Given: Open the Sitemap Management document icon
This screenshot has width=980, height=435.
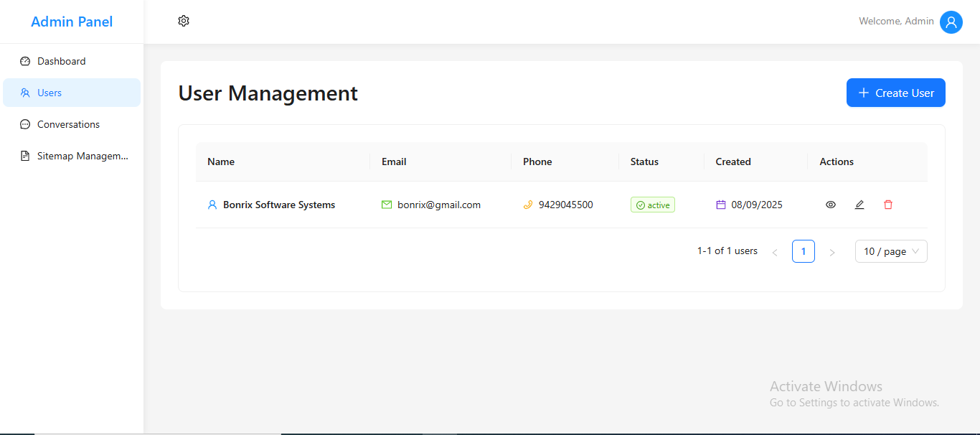Looking at the screenshot, I should pos(24,156).
